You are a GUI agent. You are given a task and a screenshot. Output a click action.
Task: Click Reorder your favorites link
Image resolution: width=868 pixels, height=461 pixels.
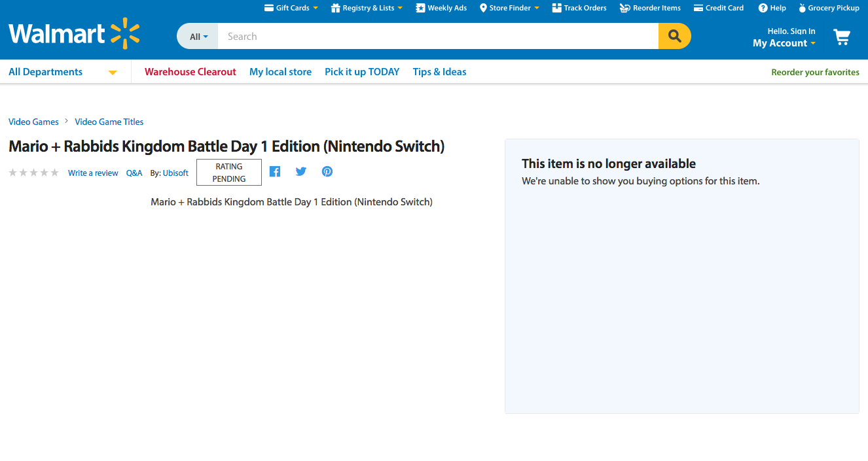(815, 73)
